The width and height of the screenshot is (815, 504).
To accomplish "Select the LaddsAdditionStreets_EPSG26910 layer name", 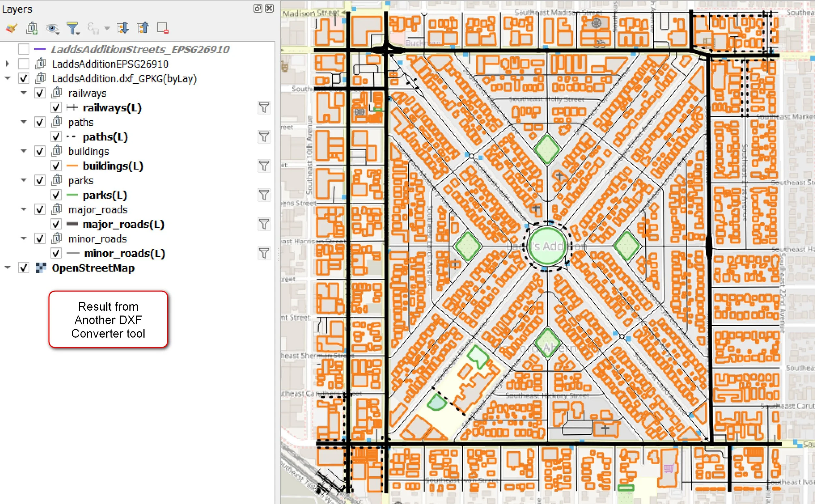I will [140, 49].
